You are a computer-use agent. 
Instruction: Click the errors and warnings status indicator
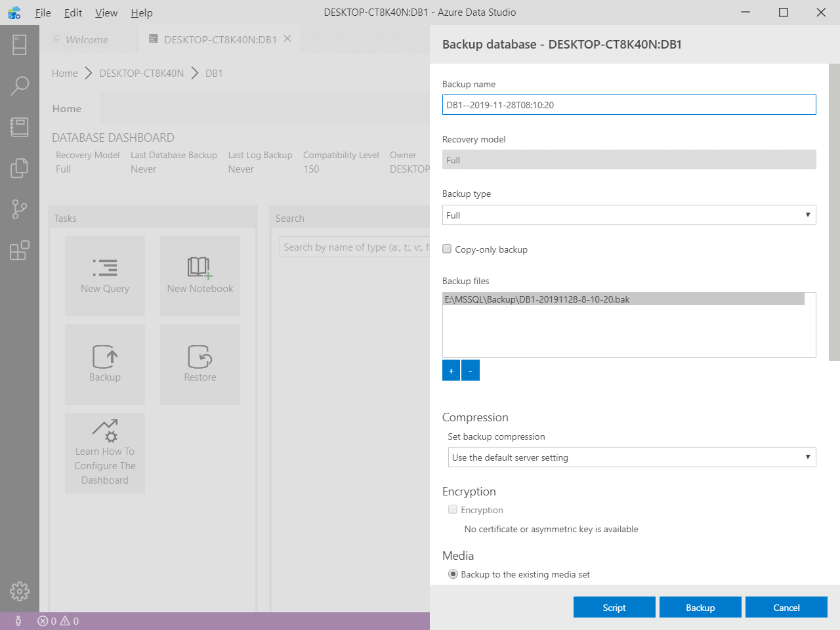(58, 621)
